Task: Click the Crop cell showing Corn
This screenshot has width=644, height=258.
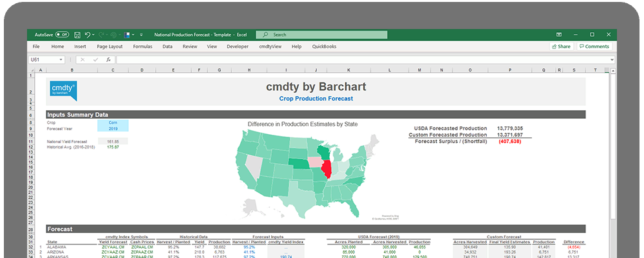Action: pos(113,123)
